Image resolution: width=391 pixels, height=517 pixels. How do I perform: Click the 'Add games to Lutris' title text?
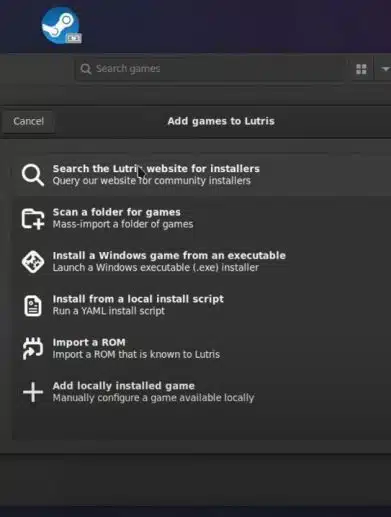221,121
